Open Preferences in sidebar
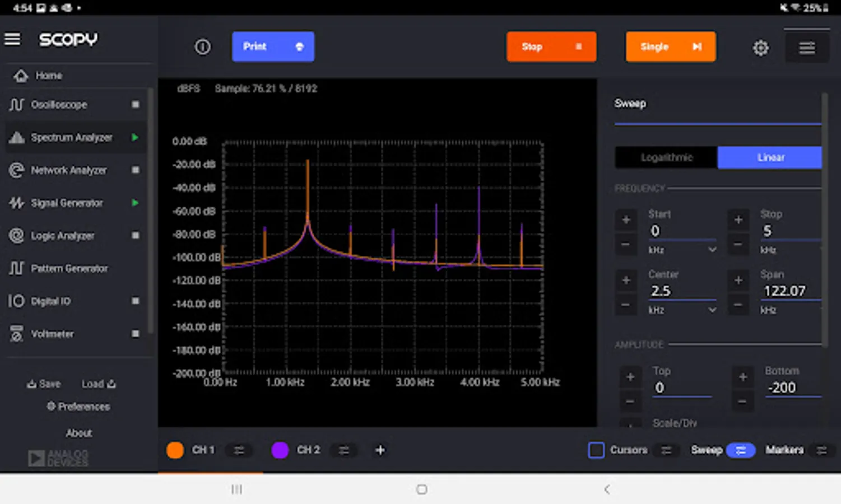 pyautogui.click(x=78, y=407)
